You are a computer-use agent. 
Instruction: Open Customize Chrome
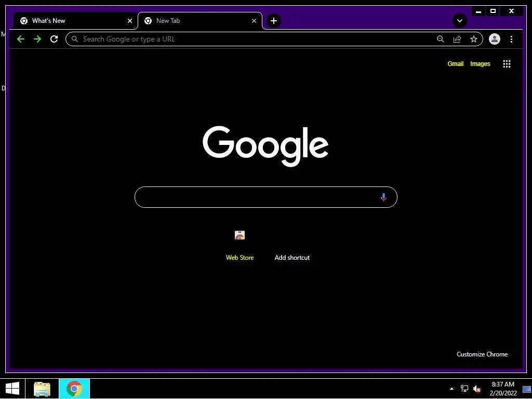tap(482, 354)
